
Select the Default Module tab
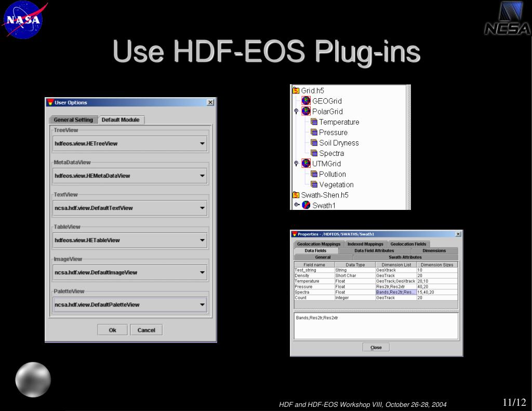click(121, 120)
